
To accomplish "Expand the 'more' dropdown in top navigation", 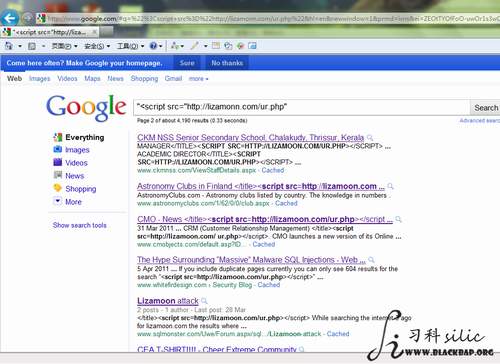I will [x=198, y=79].
